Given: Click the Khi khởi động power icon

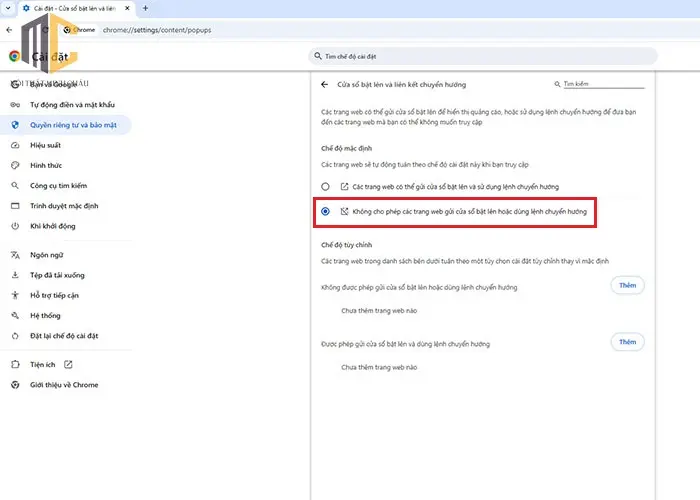Looking at the screenshot, I should tap(15, 226).
